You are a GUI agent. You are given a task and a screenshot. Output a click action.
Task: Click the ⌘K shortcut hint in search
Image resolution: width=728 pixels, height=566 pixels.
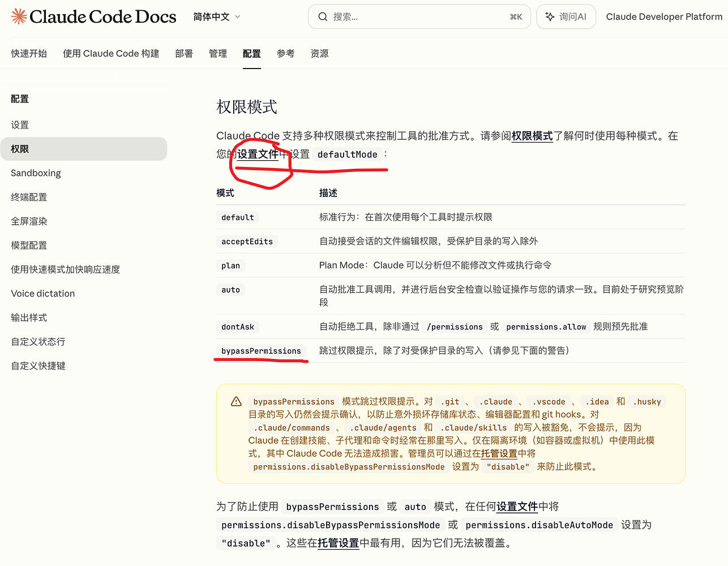pos(516,17)
